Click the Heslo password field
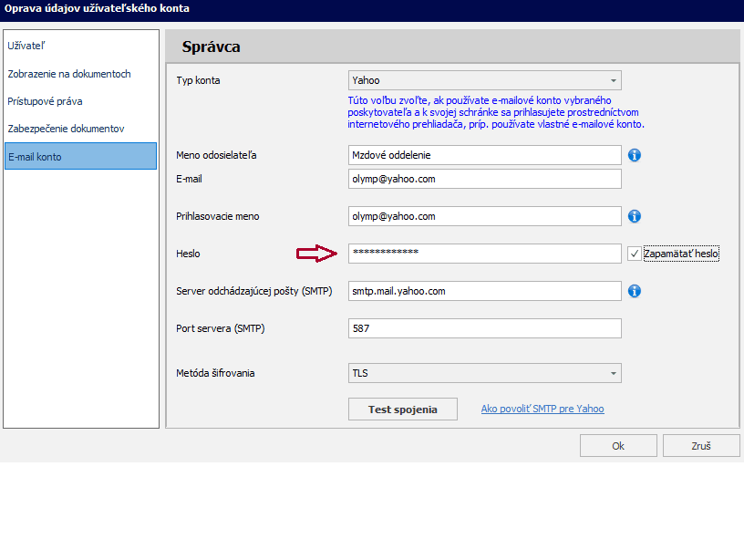This screenshot has width=744, height=560. (484, 254)
